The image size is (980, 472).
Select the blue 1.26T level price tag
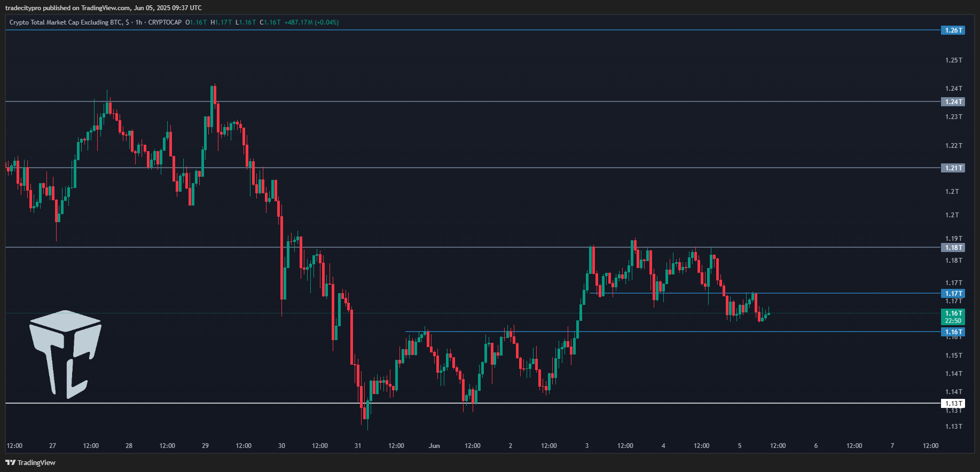pyautogui.click(x=953, y=30)
